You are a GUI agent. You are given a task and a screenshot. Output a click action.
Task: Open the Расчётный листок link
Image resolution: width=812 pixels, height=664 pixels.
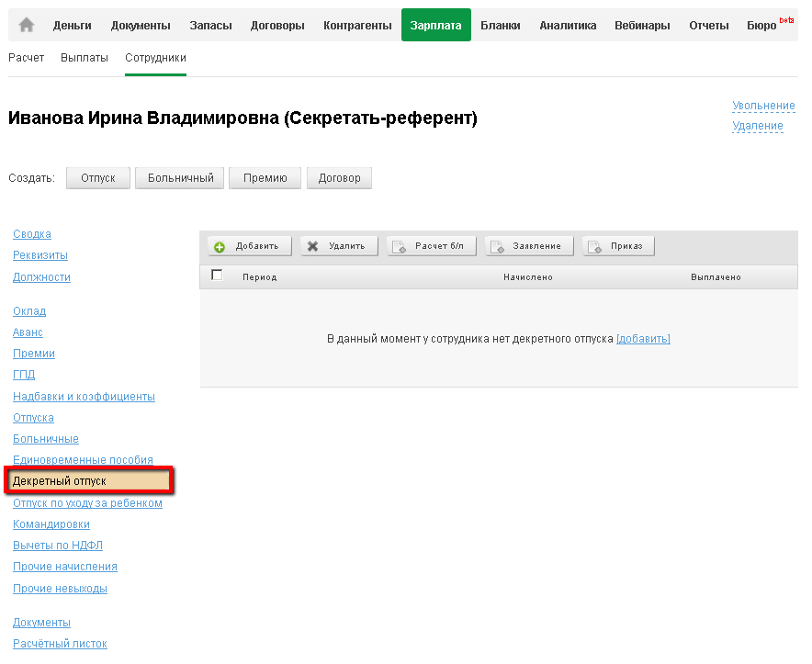[x=60, y=644]
